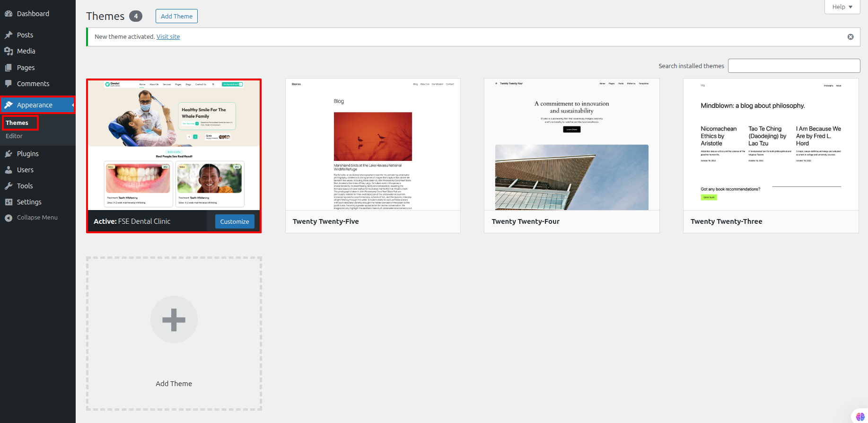Image resolution: width=868 pixels, height=423 pixels.
Task: Select the Twenty Twenty-Four theme thumbnail
Action: tap(571, 144)
